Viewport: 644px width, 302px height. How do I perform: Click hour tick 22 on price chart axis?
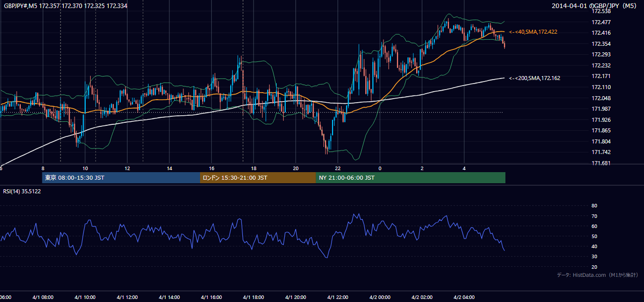click(x=338, y=168)
